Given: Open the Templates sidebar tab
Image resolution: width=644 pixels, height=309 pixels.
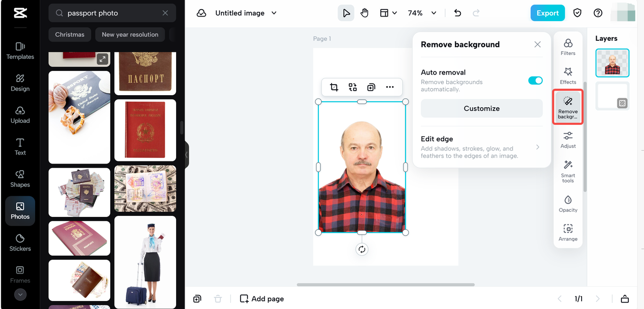Looking at the screenshot, I should click(20, 51).
